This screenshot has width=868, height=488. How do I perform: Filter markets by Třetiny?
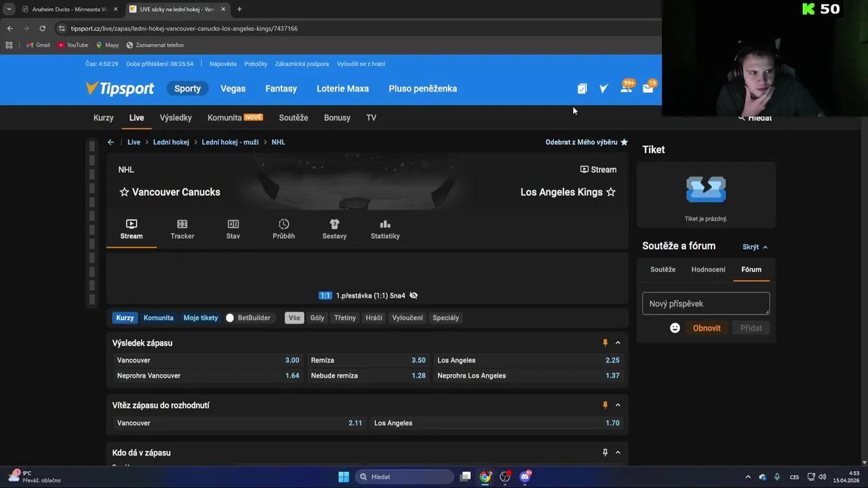[x=344, y=318]
